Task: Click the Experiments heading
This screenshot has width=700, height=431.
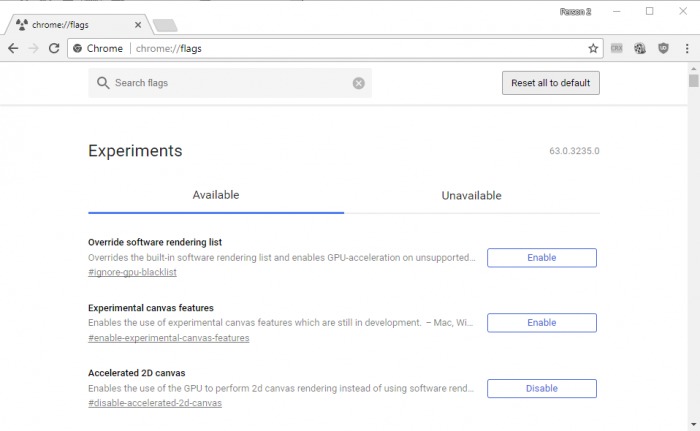Action: (135, 151)
